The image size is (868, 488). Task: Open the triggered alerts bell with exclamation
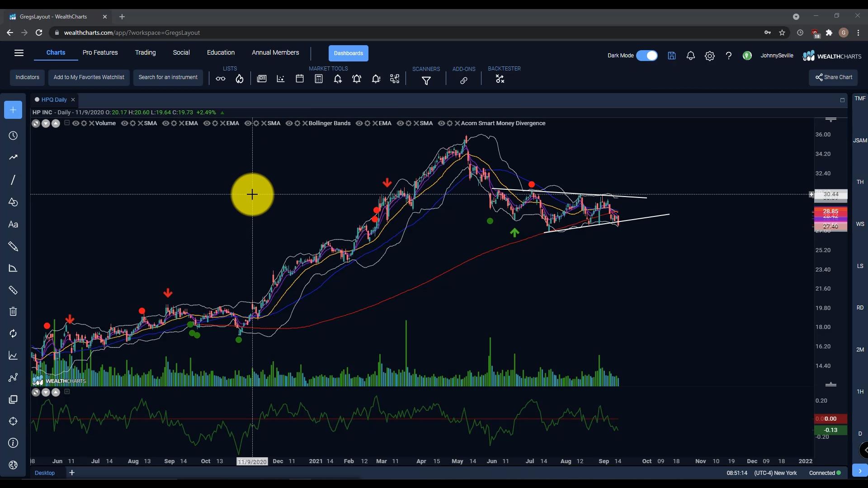click(376, 79)
